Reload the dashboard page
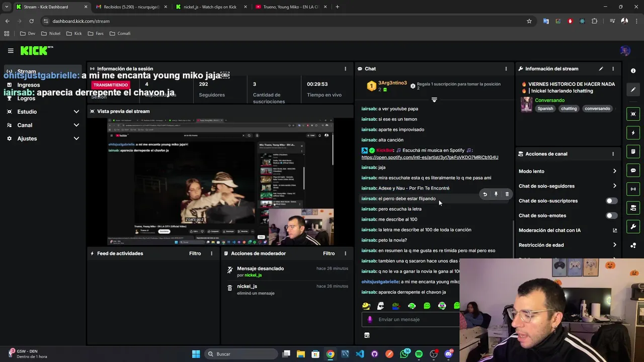 tap(31, 21)
